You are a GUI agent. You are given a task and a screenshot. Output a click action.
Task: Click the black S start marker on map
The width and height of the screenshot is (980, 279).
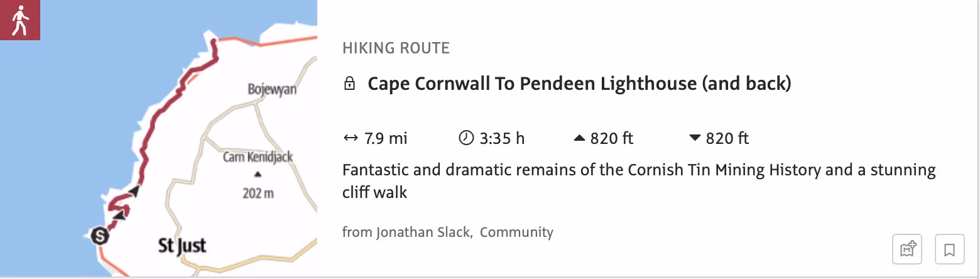(x=99, y=236)
